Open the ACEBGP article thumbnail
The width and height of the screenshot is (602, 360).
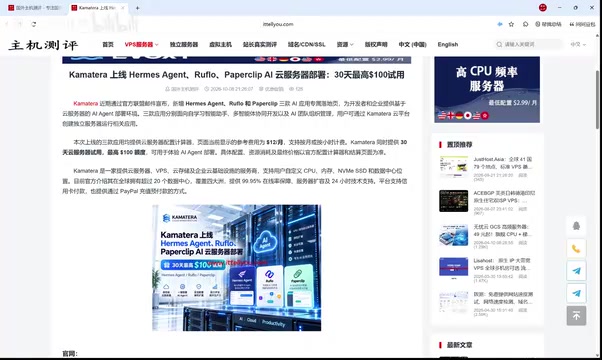[453, 200]
